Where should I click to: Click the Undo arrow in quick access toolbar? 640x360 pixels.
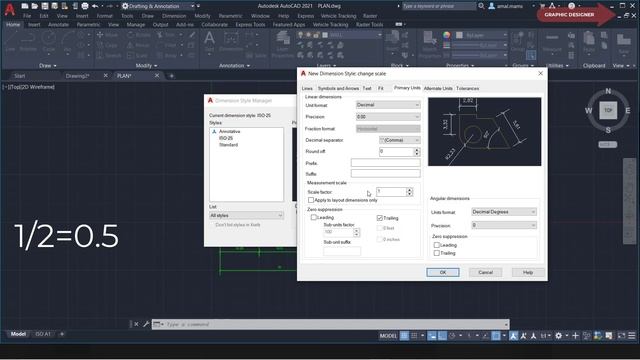[95, 6]
